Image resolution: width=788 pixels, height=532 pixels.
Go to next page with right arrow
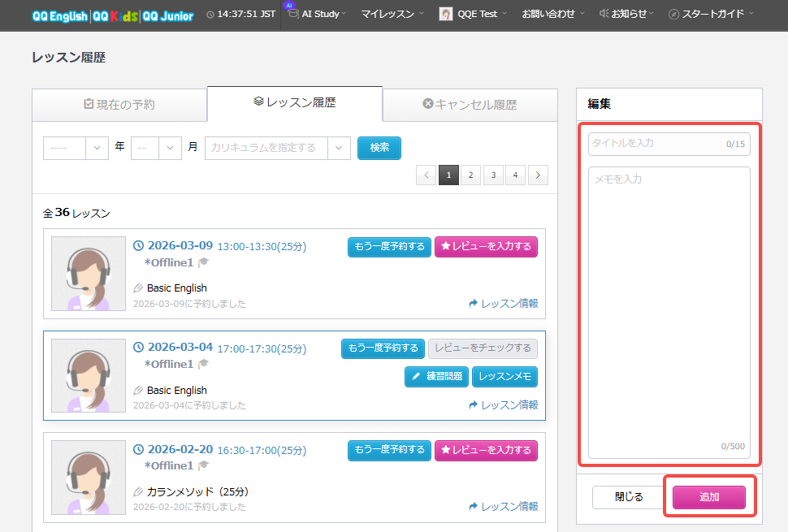pos(538,175)
